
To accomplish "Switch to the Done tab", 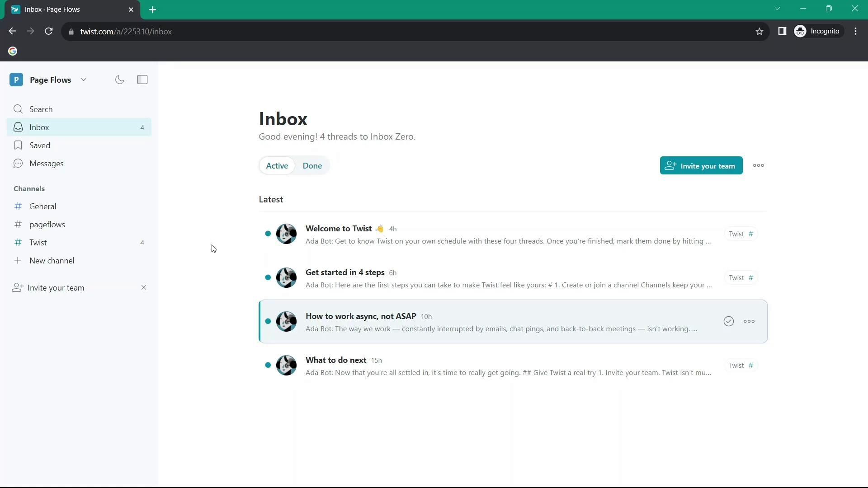I will (x=312, y=166).
